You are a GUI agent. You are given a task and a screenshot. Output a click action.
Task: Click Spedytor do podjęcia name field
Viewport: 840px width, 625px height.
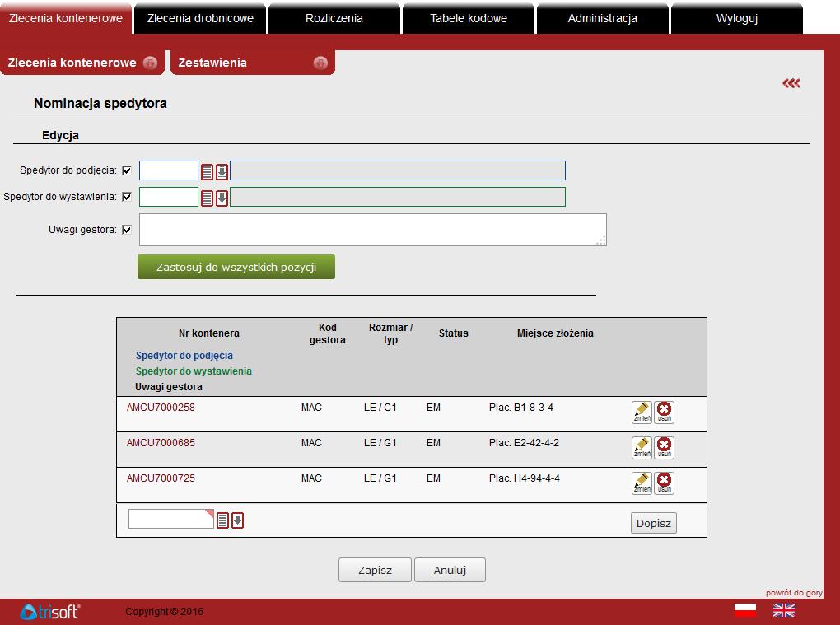coord(398,170)
